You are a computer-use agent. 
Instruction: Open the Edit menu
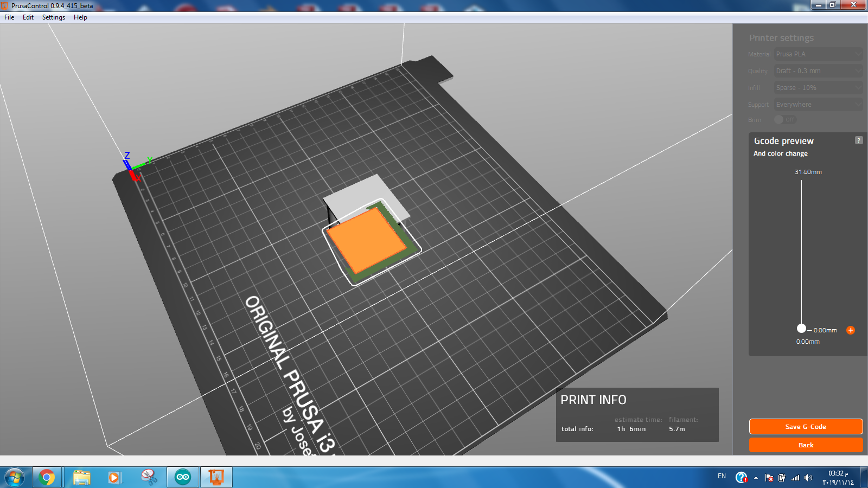(x=28, y=17)
